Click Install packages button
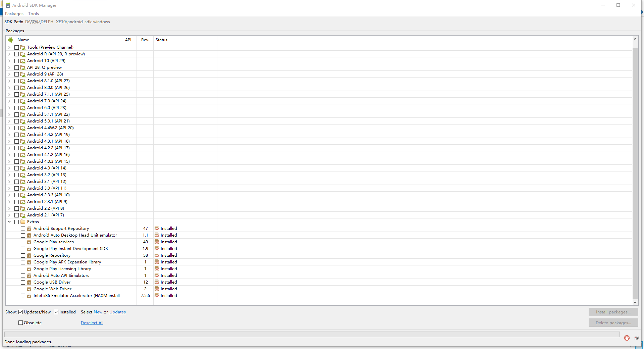Image resolution: width=644 pixels, height=349 pixels. (613, 312)
